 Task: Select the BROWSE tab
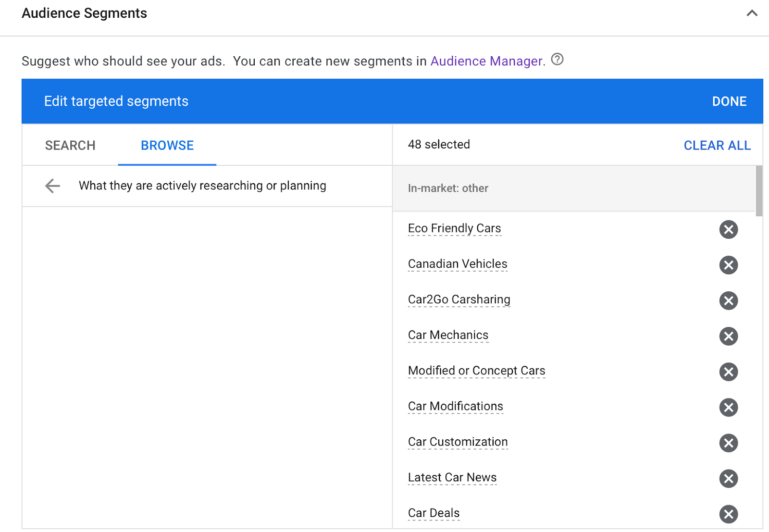(x=167, y=145)
